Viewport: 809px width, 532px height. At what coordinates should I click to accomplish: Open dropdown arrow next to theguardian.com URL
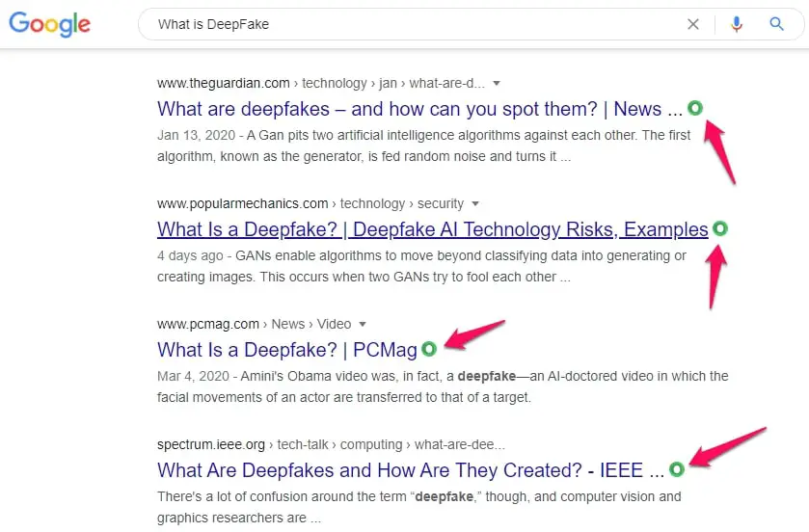pos(497,83)
